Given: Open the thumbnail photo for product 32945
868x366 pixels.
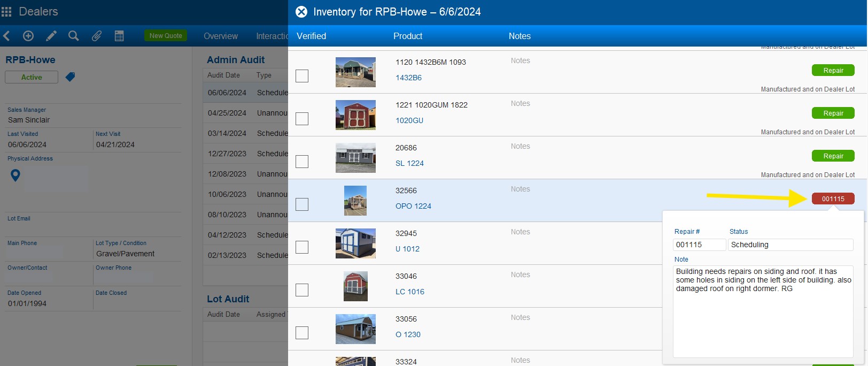Looking at the screenshot, I should coord(355,243).
